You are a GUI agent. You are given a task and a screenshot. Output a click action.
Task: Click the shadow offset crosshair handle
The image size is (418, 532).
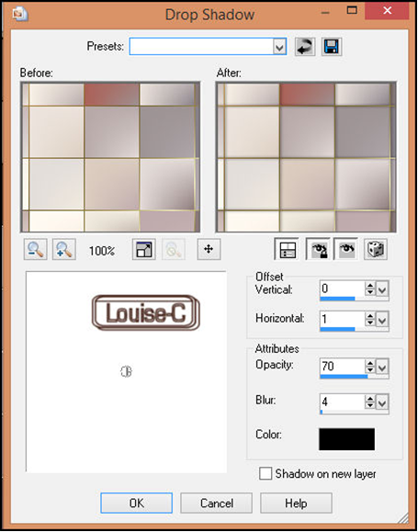point(126,371)
